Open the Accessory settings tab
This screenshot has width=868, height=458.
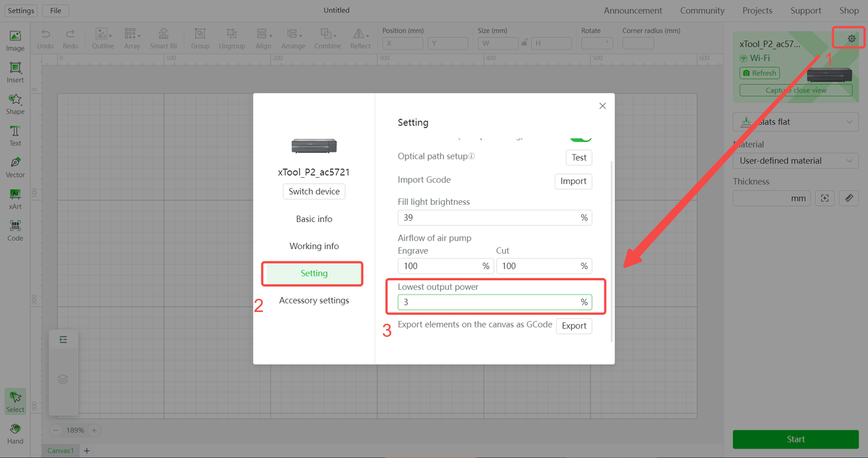coord(314,301)
